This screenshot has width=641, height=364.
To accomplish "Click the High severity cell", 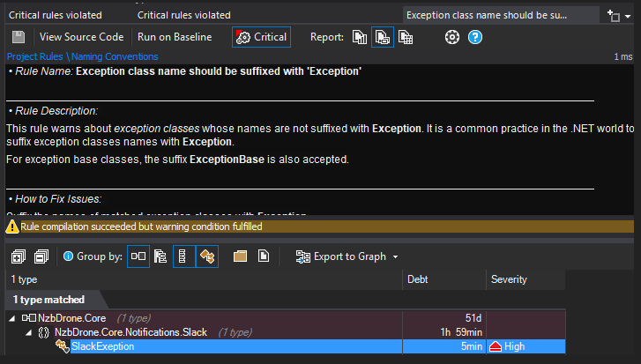I will (x=525, y=346).
